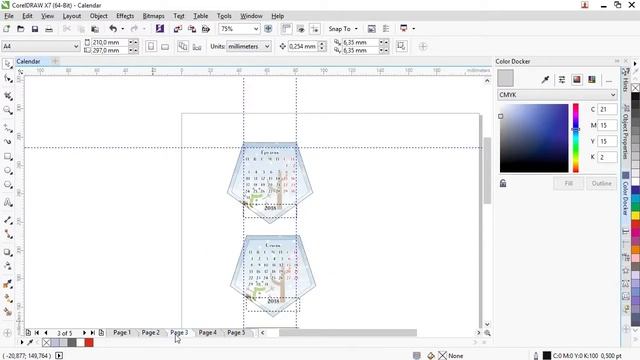Click the Open file icon
This screenshot has width=640, height=360.
click(x=20, y=29)
